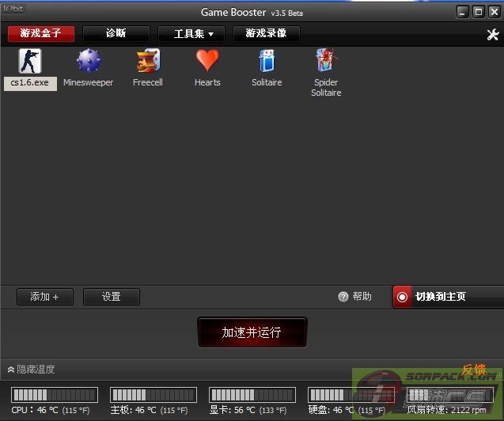Click the CPU temperature gauge bar
Screen dimensions: 504x421
(x=55, y=394)
